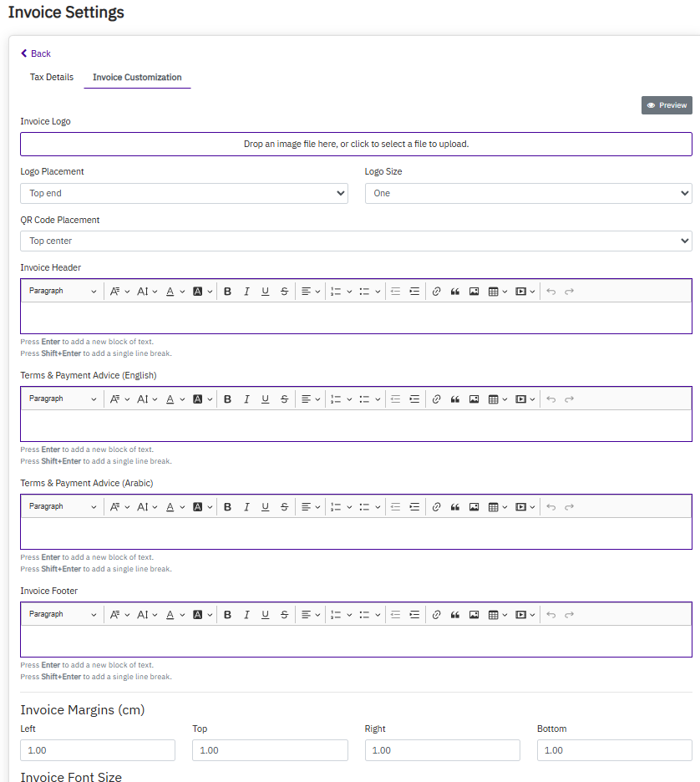Decrease indent in Invoice Header editor
The height and width of the screenshot is (782, 700).
tap(395, 292)
